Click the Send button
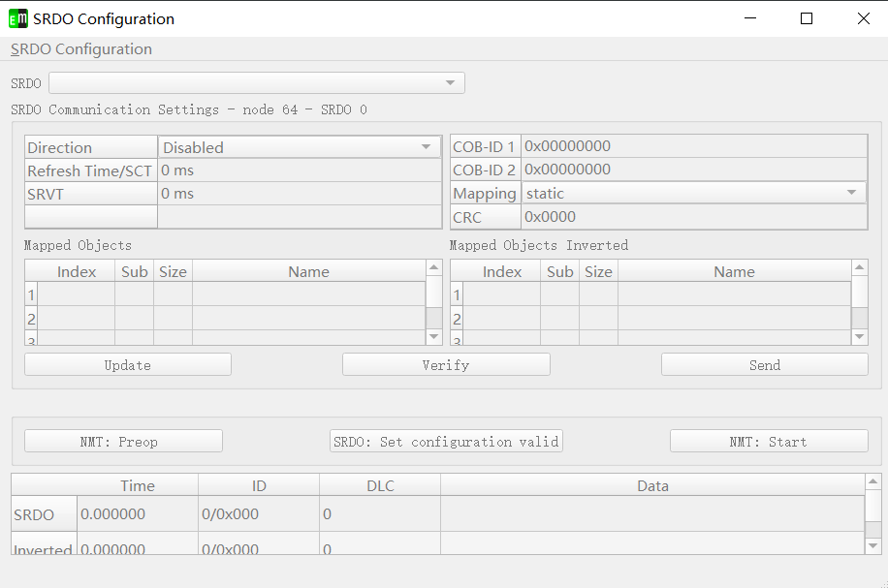Screen dimensions: 888x588 765,364
